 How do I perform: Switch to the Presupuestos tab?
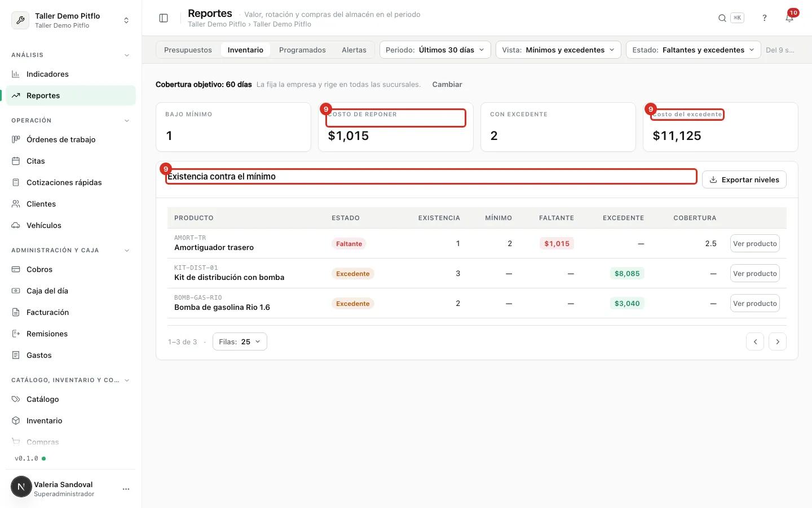[188, 50]
